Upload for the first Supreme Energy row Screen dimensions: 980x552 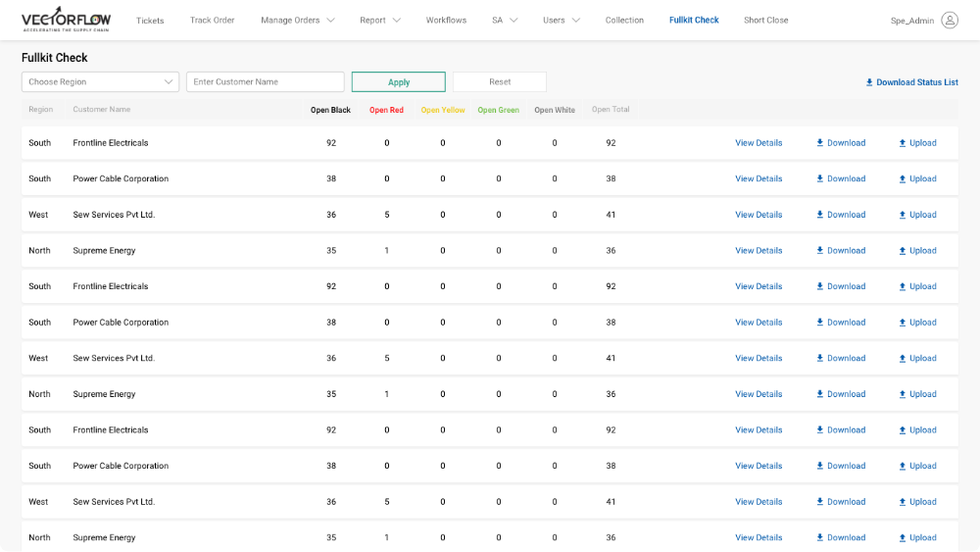pos(916,251)
